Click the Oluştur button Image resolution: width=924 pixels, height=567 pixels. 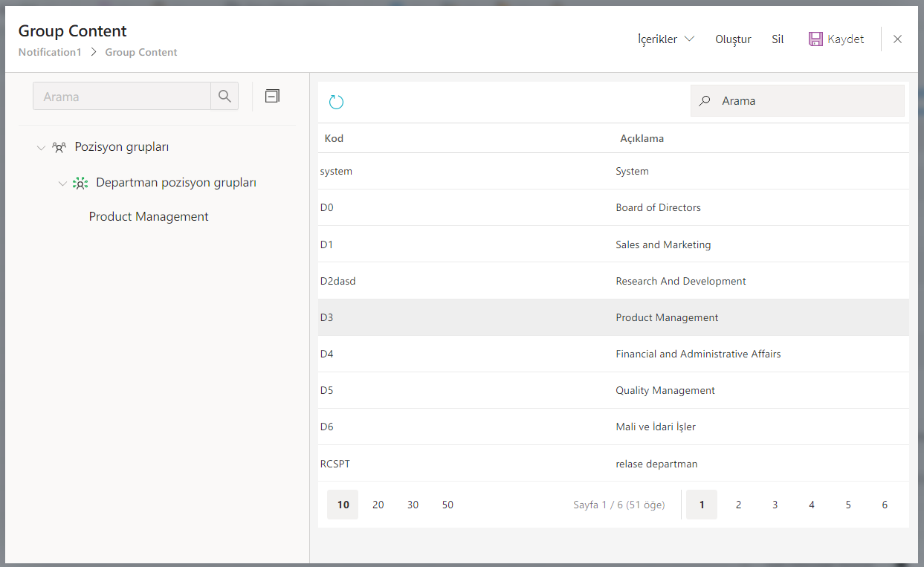click(733, 39)
